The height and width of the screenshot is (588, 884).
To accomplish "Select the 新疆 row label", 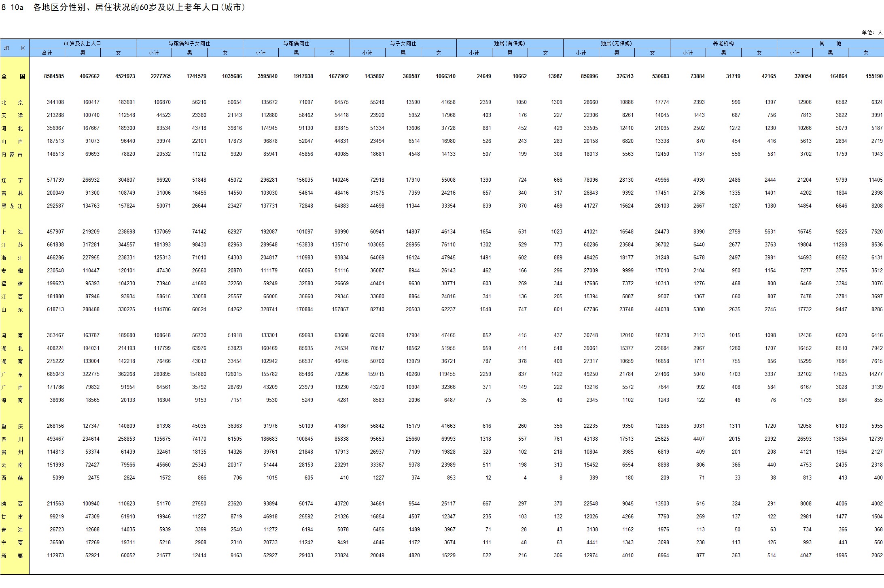I will pyautogui.click(x=13, y=556).
